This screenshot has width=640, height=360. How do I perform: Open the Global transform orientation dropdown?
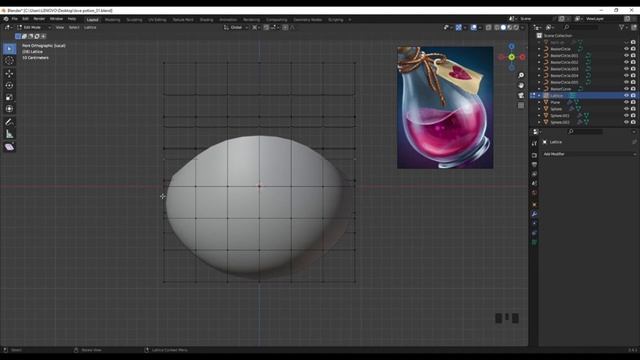coord(236,27)
